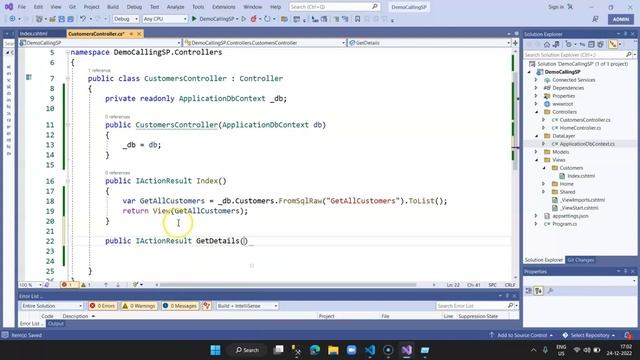Click the Alphabetical sort icon in Properties
Viewport: 640px width, 360px height.
[539, 291]
